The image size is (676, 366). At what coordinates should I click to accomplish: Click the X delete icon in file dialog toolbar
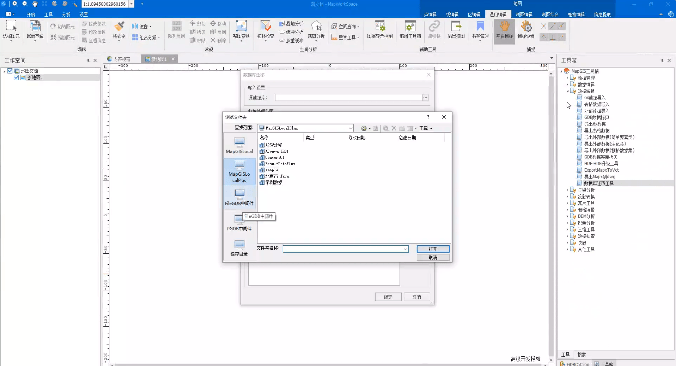tap(394, 128)
